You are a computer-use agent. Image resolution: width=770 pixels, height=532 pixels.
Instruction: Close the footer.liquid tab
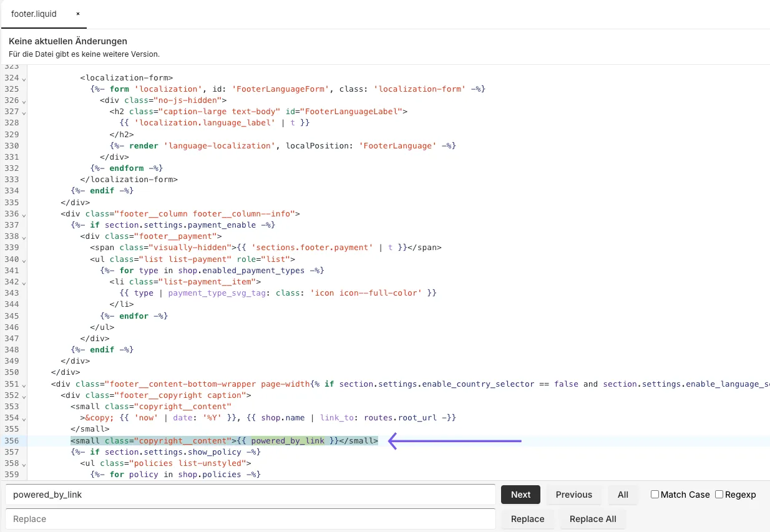78,14
